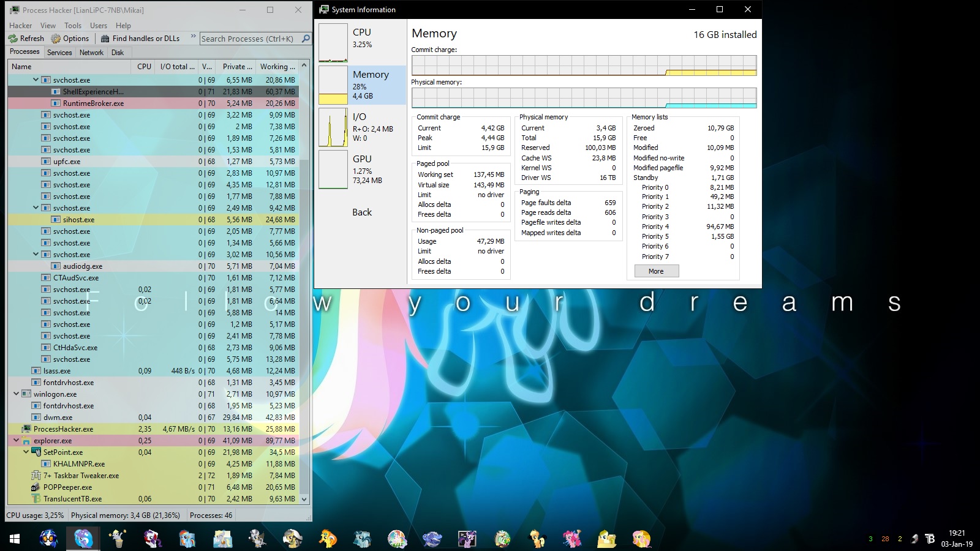Collapse the explorer.exe process tree

pyautogui.click(x=16, y=441)
